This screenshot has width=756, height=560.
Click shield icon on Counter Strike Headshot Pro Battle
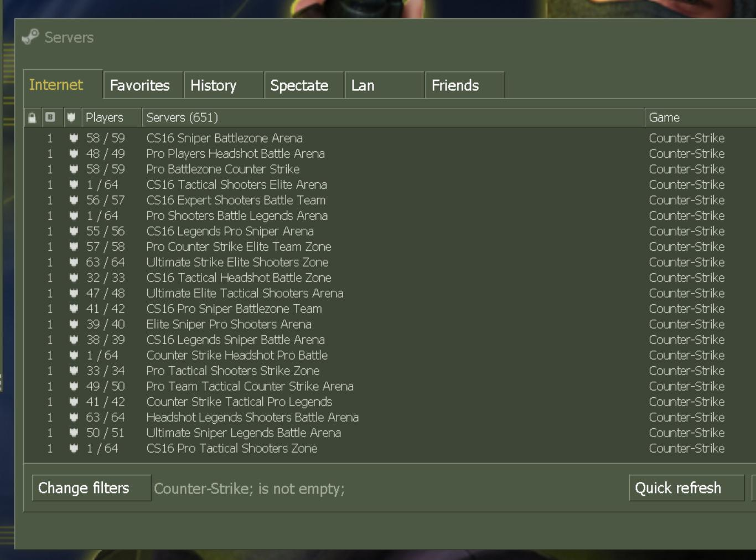click(x=73, y=355)
